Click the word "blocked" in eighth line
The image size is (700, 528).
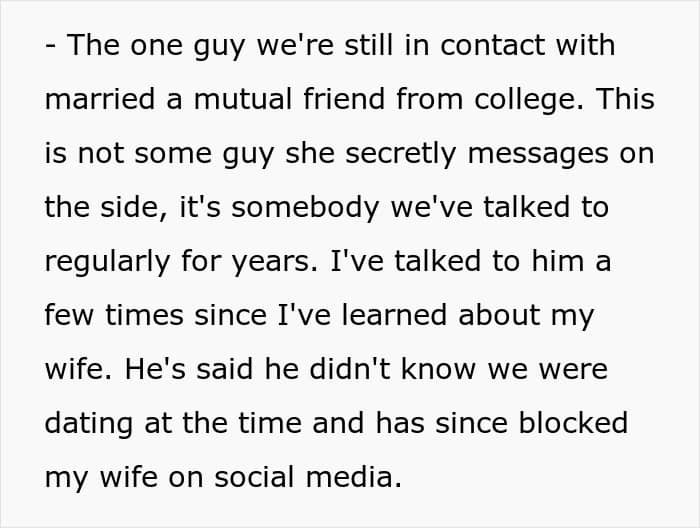573,423
